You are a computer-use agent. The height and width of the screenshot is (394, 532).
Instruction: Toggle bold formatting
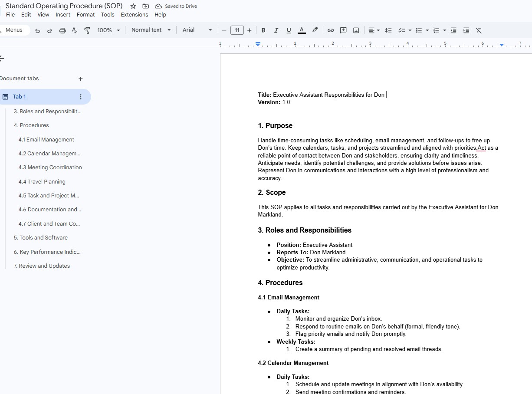(x=263, y=30)
